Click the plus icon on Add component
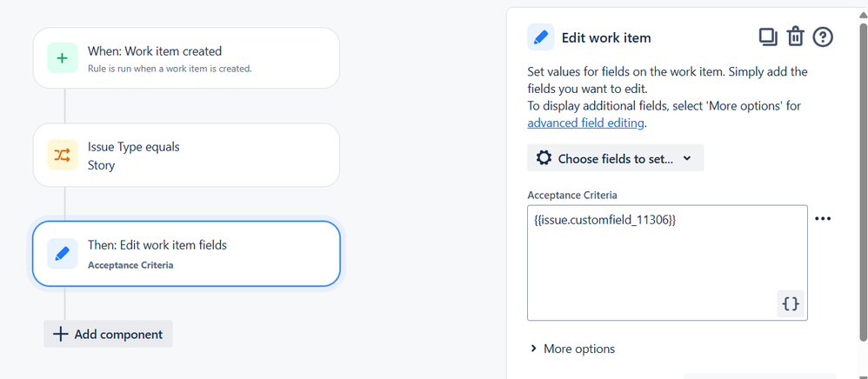 [60, 334]
